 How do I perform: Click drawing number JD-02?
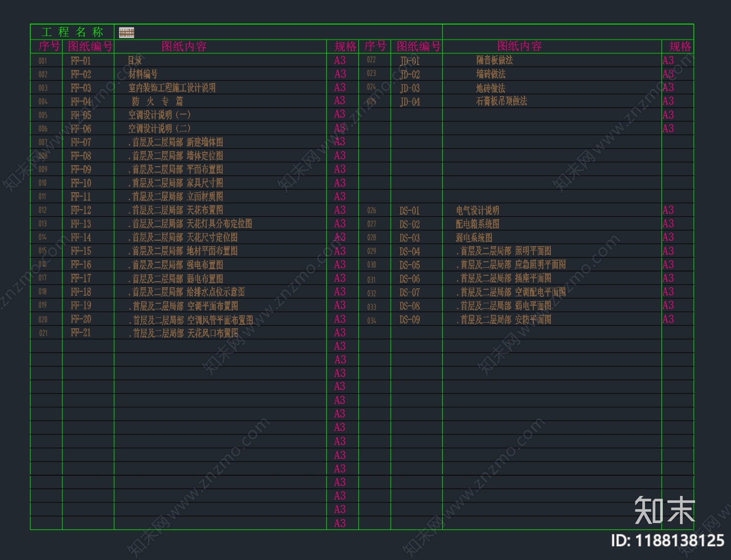point(410,75)
